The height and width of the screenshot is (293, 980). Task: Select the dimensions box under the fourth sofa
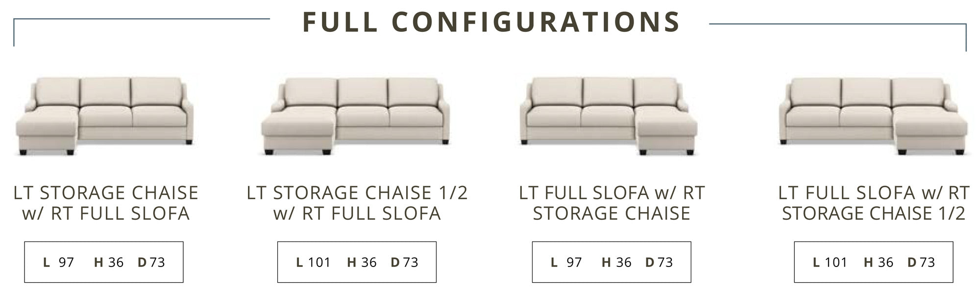[x=873, y=262]
